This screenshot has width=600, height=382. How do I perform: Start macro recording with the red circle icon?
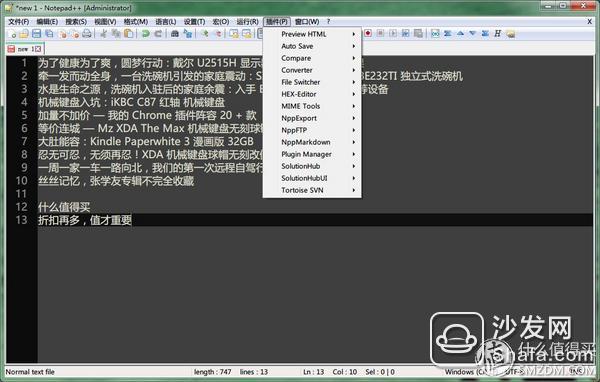(368, 34)
